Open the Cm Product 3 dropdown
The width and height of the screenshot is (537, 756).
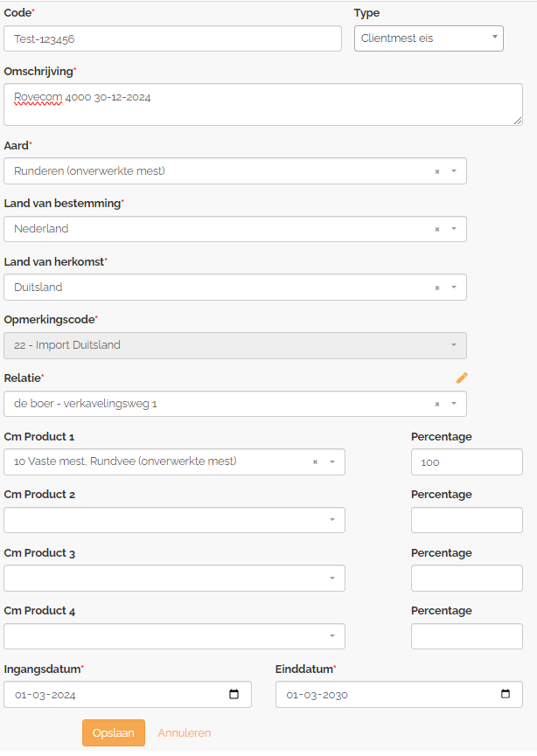click(x=174, y=578)
